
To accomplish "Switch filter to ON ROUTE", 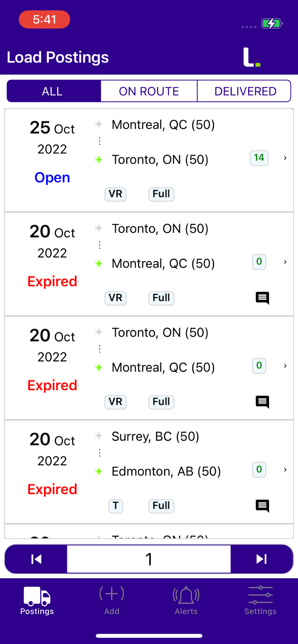I will coord(149,91).
